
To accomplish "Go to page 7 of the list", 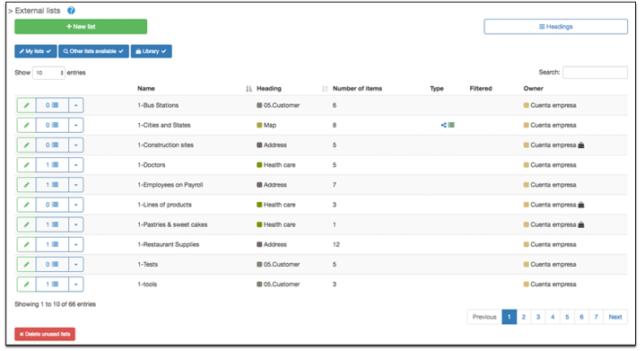I will (x=596, y=317).
